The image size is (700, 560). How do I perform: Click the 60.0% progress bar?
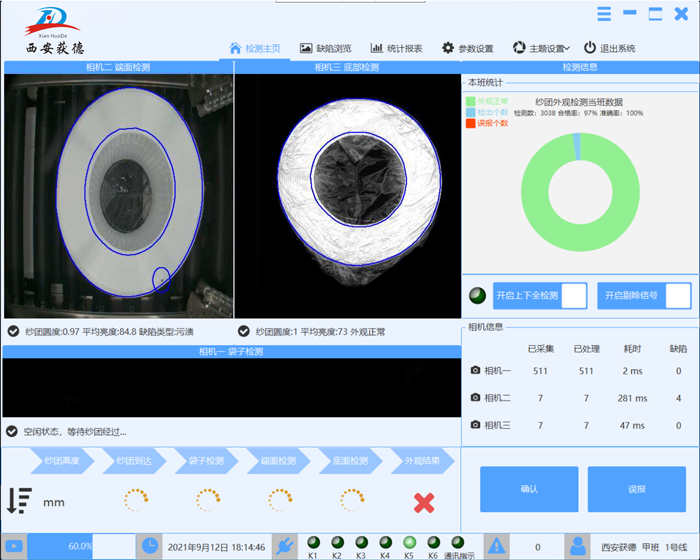82,546
